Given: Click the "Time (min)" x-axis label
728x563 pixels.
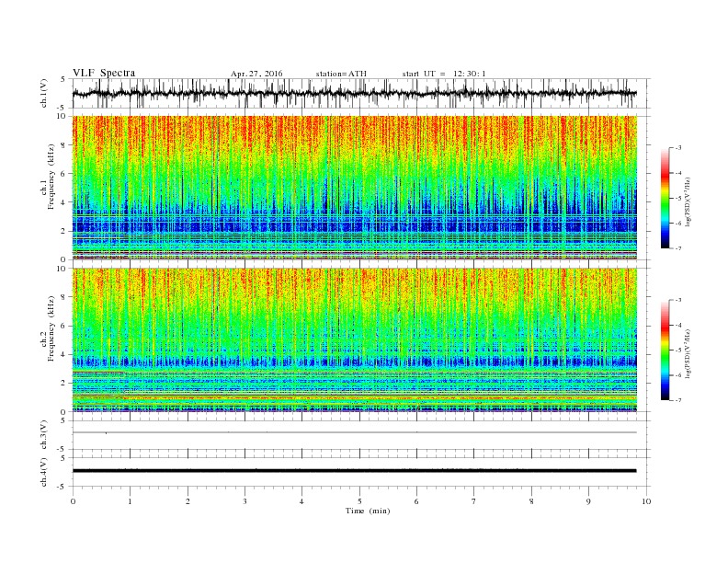Looking at the screenshot, I should tap(368, 511).
